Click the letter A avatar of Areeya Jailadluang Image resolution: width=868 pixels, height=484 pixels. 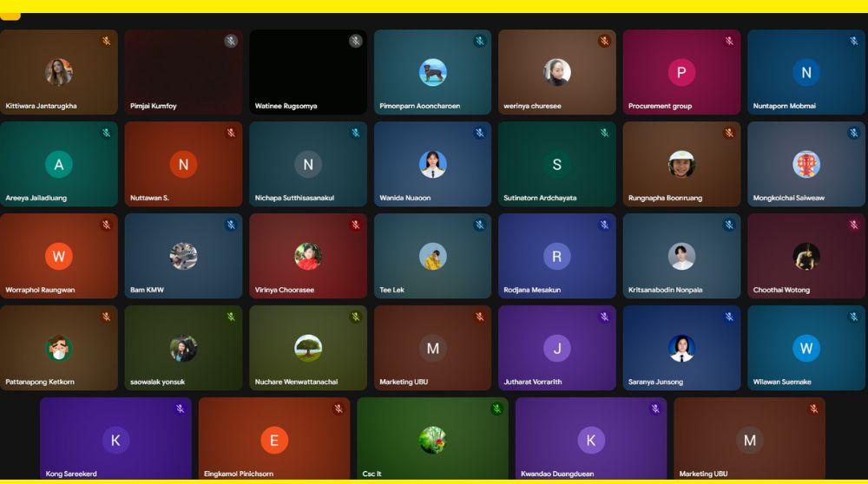pos(58,164)
